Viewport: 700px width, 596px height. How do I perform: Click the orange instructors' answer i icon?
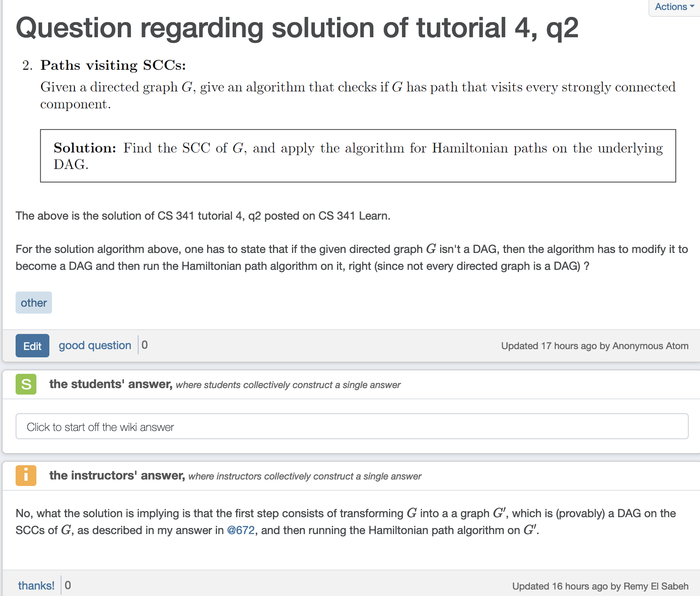pos(26,475)
